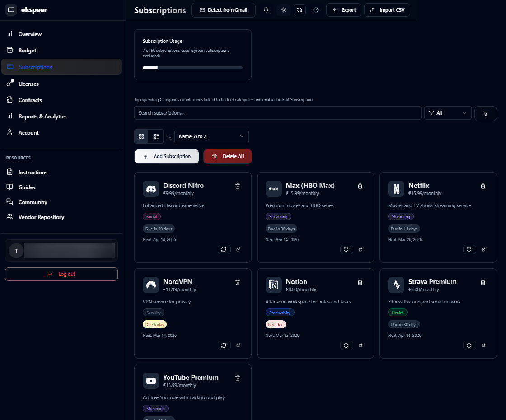This screenshot has height=420, width=506.
Task: Go to Overview in the sidebar
Action: click(61, 34)
